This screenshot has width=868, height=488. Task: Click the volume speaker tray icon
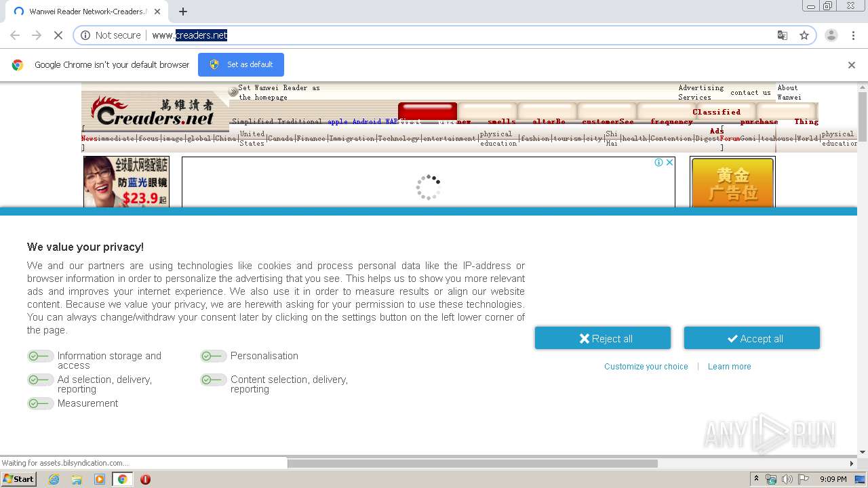(787, 479)
